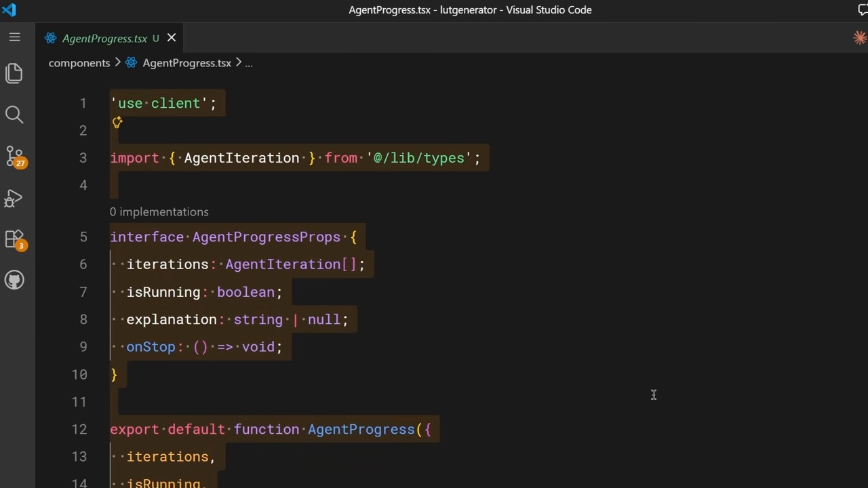
Task: Click the "0 implementations" code lens
Action: 159,211
